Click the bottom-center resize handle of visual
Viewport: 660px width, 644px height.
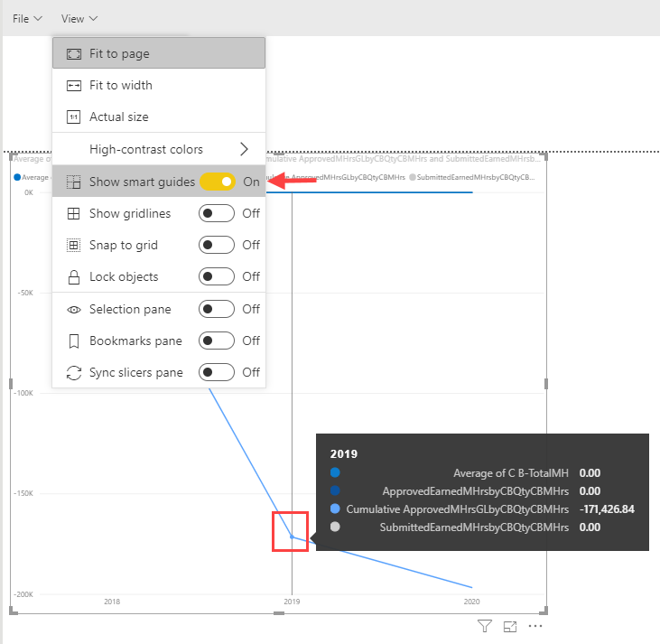pos(279,613)
